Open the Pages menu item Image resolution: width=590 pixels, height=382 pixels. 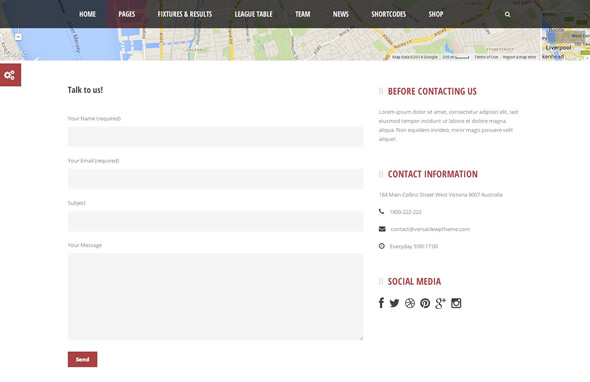point(127,14)
